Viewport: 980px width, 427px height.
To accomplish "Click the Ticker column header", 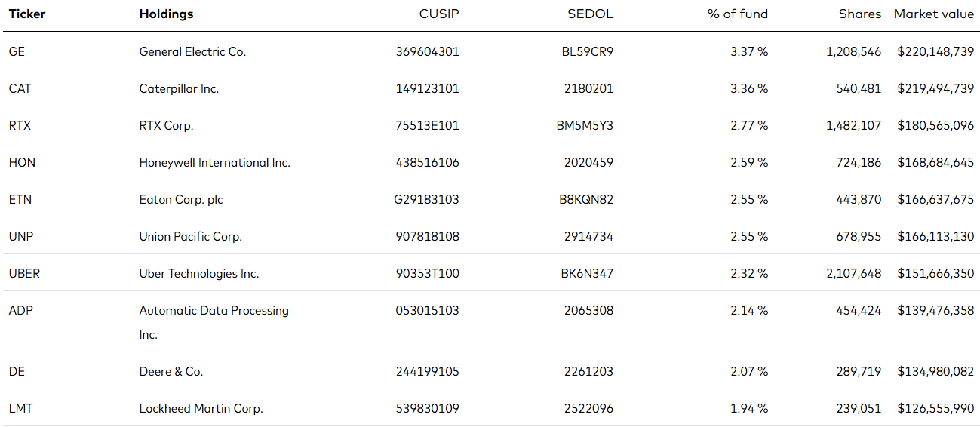I will click(x=27, y=14).
